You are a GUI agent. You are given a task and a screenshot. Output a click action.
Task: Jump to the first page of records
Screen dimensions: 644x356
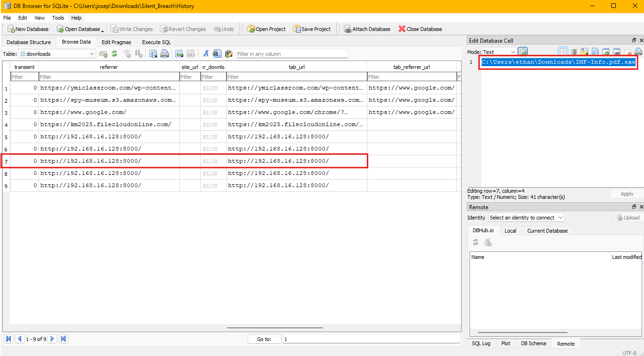(x=8, y=339)
